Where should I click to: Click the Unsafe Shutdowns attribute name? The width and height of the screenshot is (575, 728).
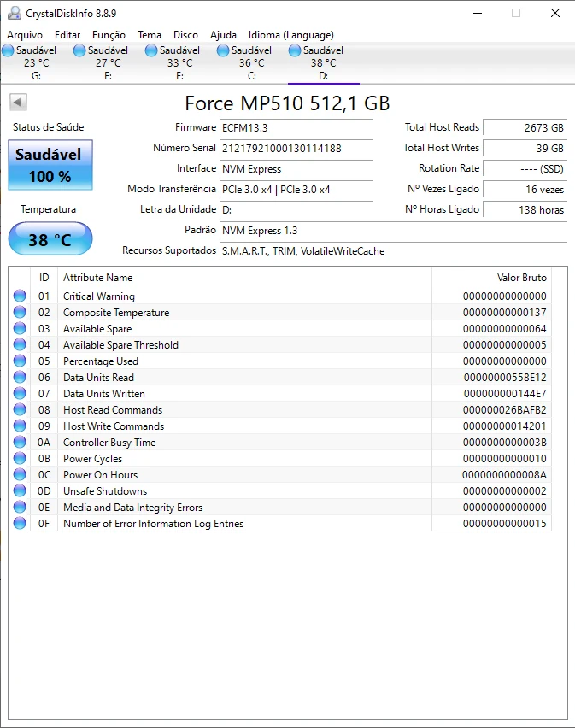pos(105,491)
